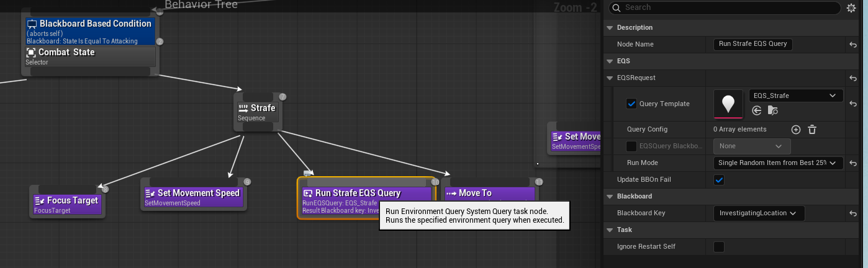Select the Combat State selector node
The width and height of the screenshot is (868, 268).
(x=89, y=56)
